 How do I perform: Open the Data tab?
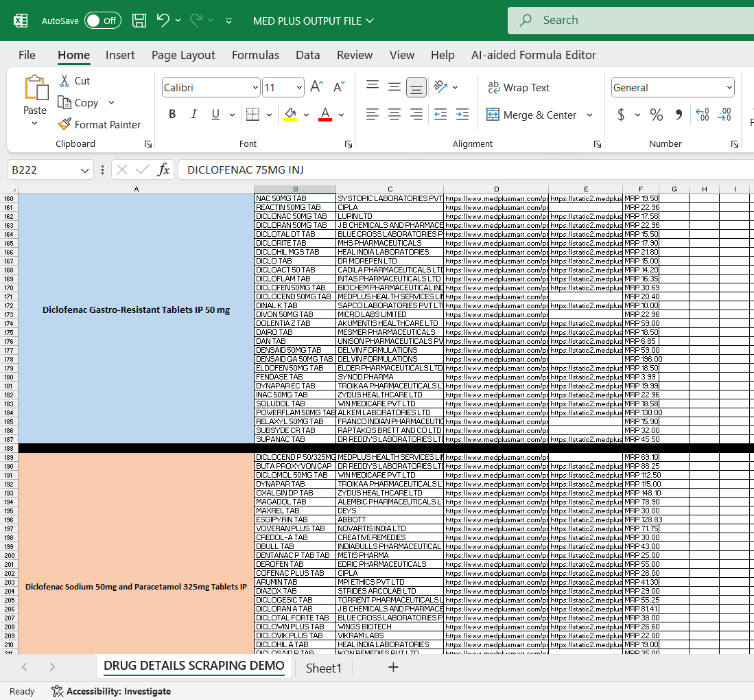coord(308,55)
